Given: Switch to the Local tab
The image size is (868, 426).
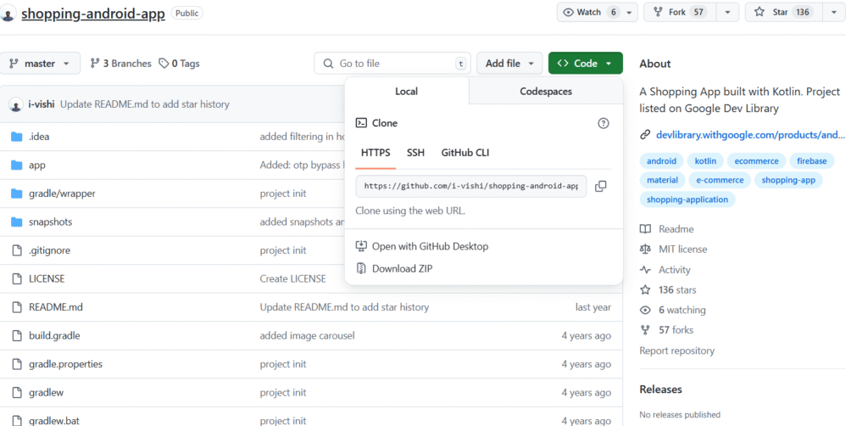Looking at the screenshot, I should [x=406, y=92].
